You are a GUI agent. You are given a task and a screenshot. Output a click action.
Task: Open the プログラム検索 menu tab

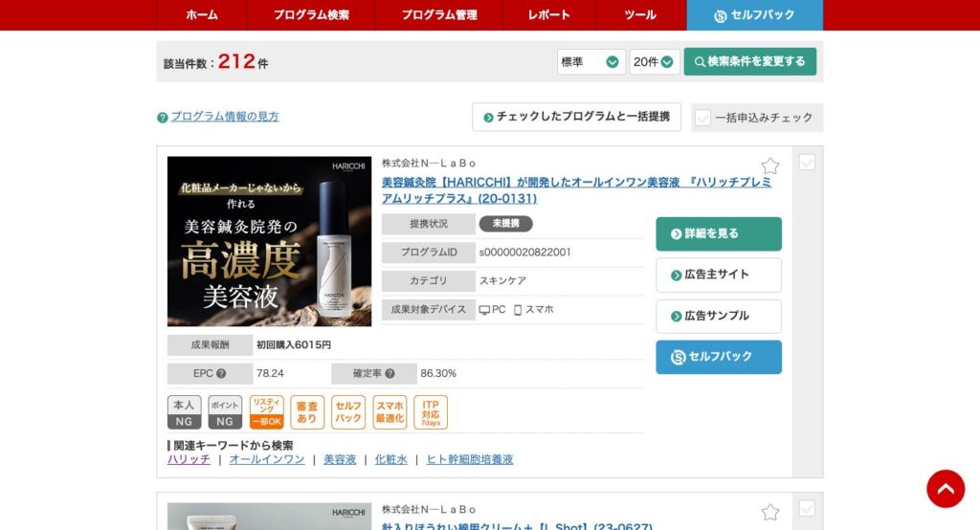tap(311, 15)
